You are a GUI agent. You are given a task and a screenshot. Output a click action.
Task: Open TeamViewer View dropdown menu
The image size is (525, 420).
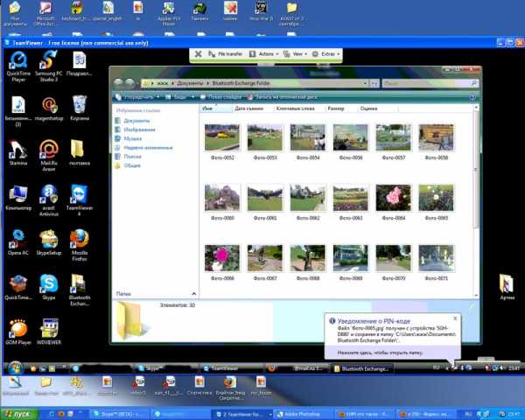(x=295, y=54)
